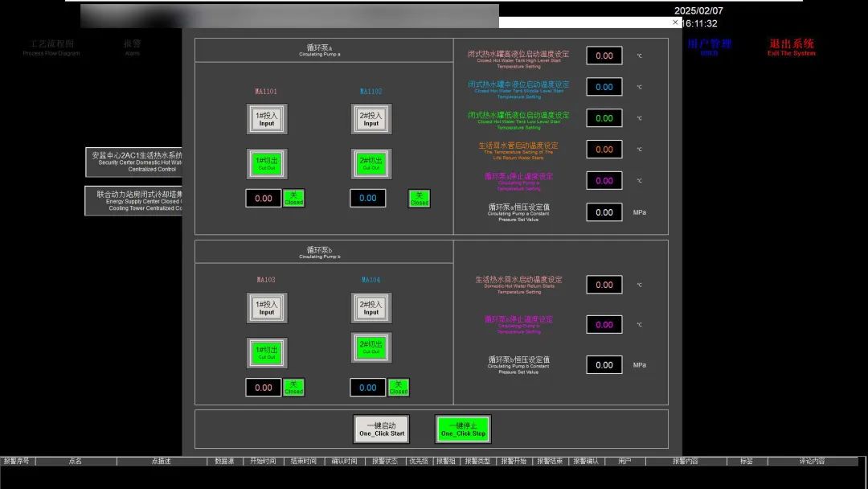Click the One_Click Start button
Image resolution: width=868 pixels, height=489 pixels.
(x=381, y=429)
